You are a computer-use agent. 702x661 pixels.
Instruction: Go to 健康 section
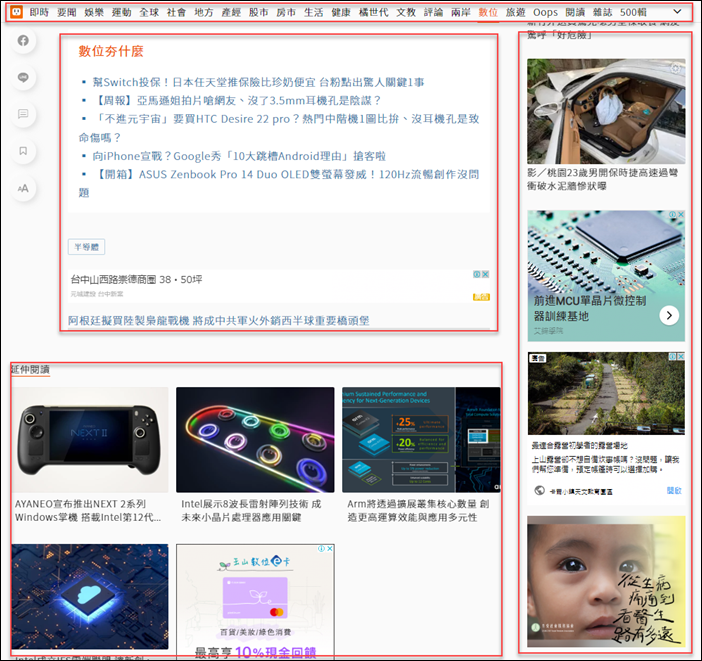point(341,12)
